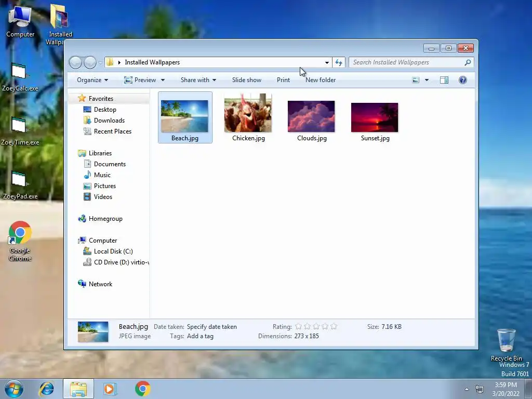Click Add a tag in details pane
The height and width of the screenshot is (399, 532).
coord(200,336)
